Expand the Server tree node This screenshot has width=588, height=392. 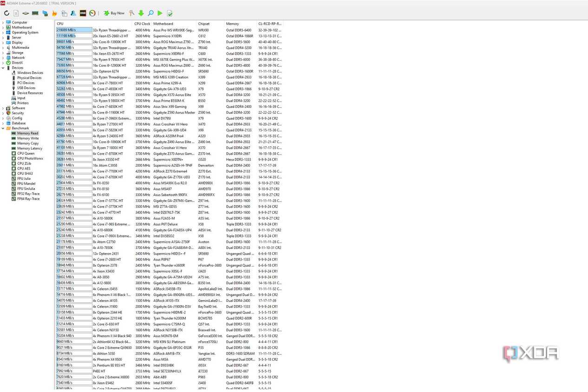tap(3, 38)
